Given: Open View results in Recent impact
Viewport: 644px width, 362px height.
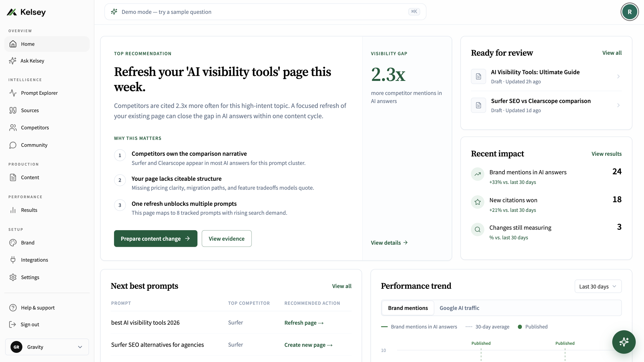Looking at the screenshot, I should [x=606, y=154].
